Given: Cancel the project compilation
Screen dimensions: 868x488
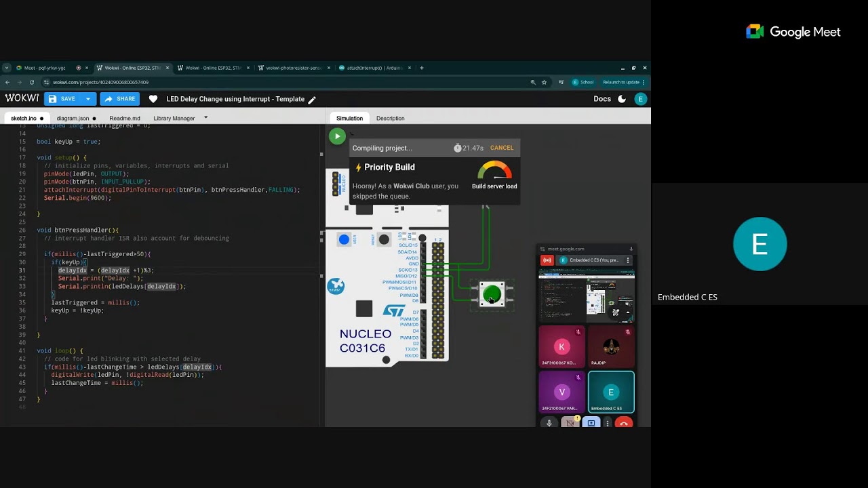Looking at the screenshot, I should coord(502,148).
